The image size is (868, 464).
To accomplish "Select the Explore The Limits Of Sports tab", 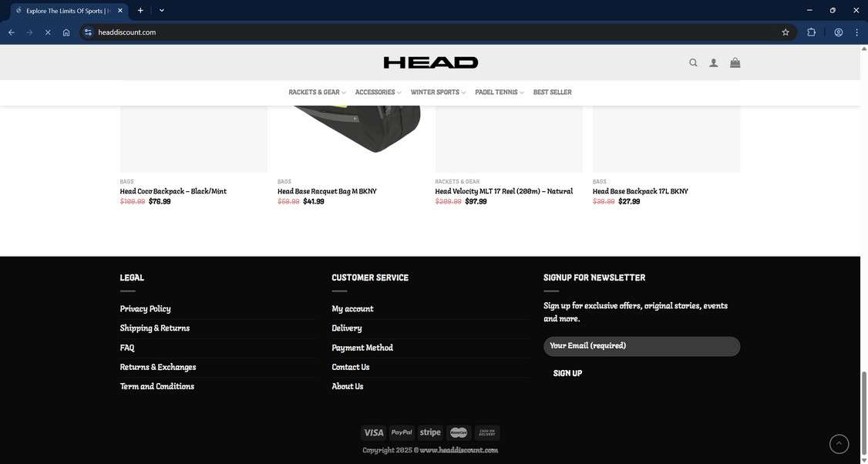I will point(68,11).
